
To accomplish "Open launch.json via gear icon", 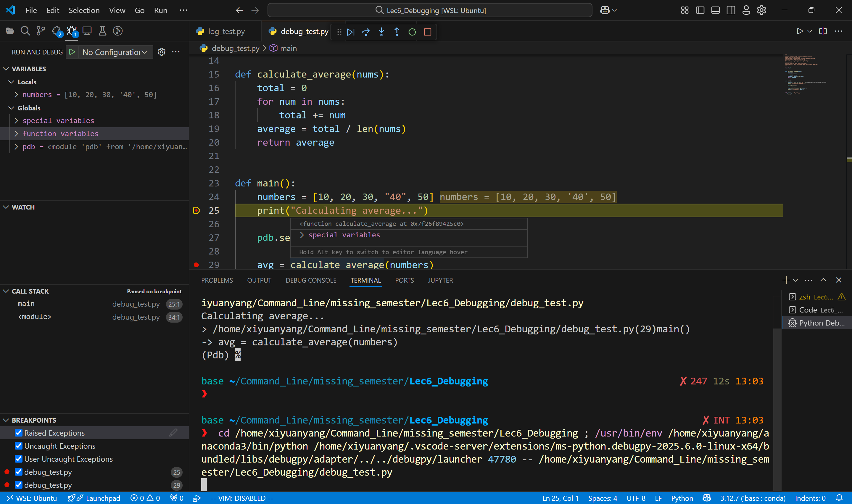I will (x=162, y=52).
